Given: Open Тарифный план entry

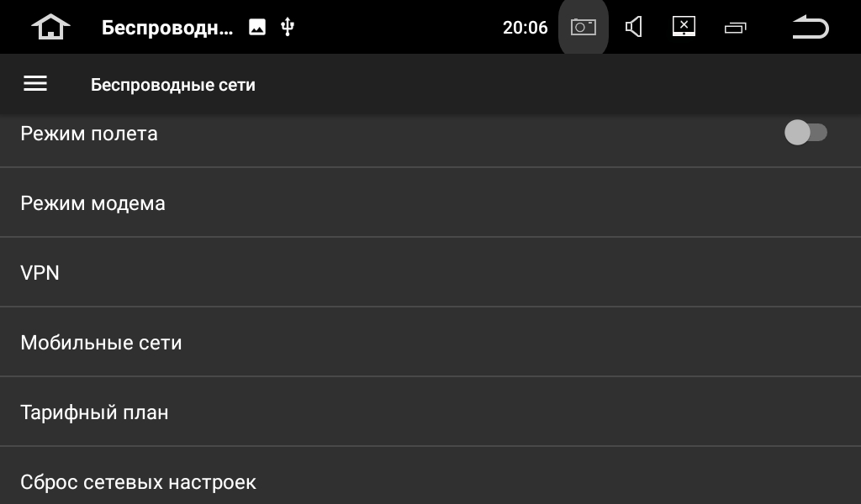Looking at the screenshot, I should (x=430, y=412).
